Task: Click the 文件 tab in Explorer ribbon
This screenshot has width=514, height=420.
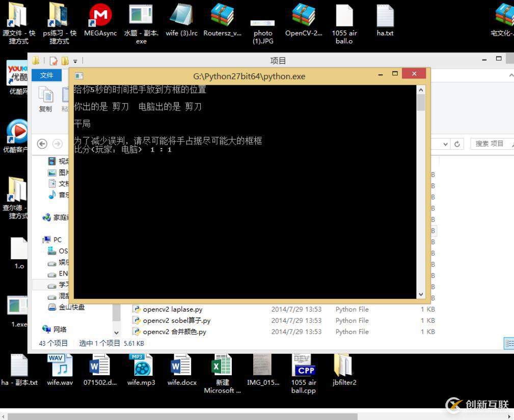Action: (x=46, y=75)
